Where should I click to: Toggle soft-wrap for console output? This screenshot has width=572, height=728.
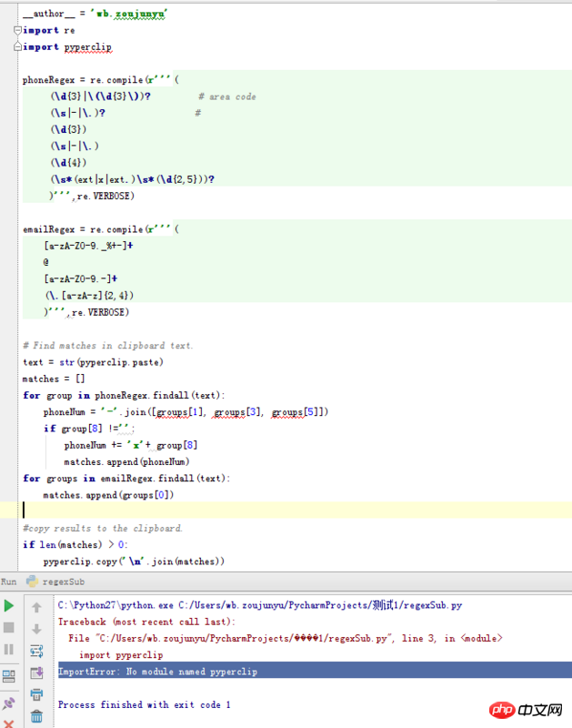pyautogui.click(x=36, y=651)
